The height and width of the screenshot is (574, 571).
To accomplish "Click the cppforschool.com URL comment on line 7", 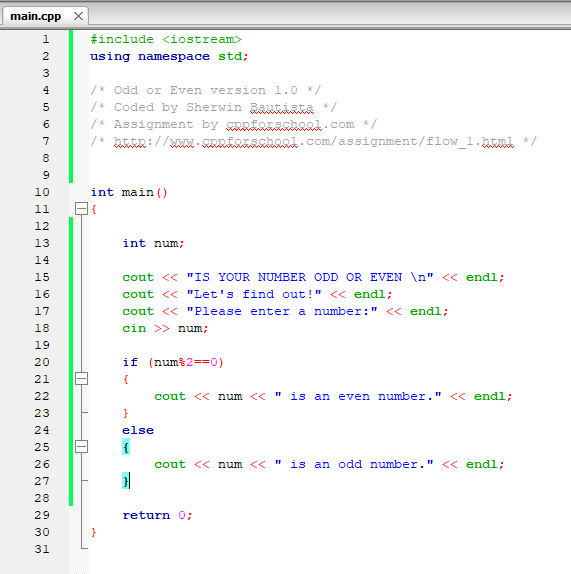I will tap(314, 141).
